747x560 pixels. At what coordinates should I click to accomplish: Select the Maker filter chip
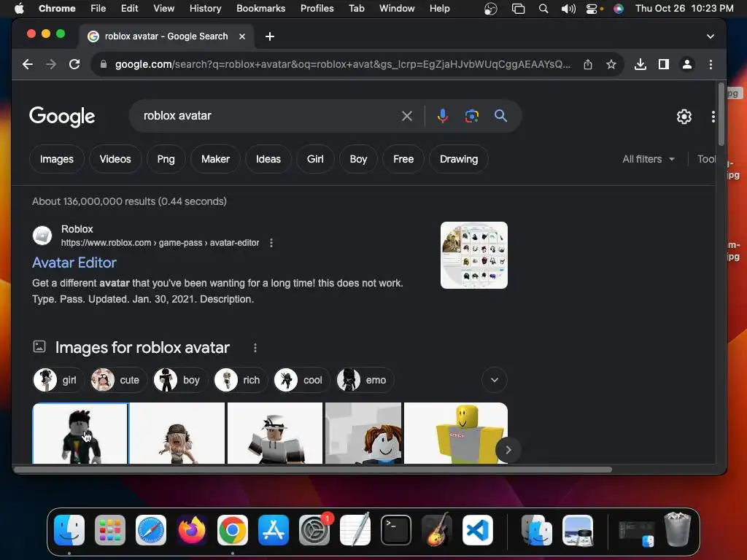(215, 159)
